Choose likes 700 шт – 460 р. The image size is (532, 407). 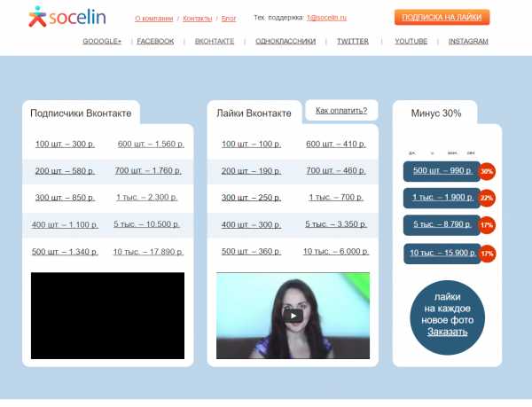click(335, 170)
